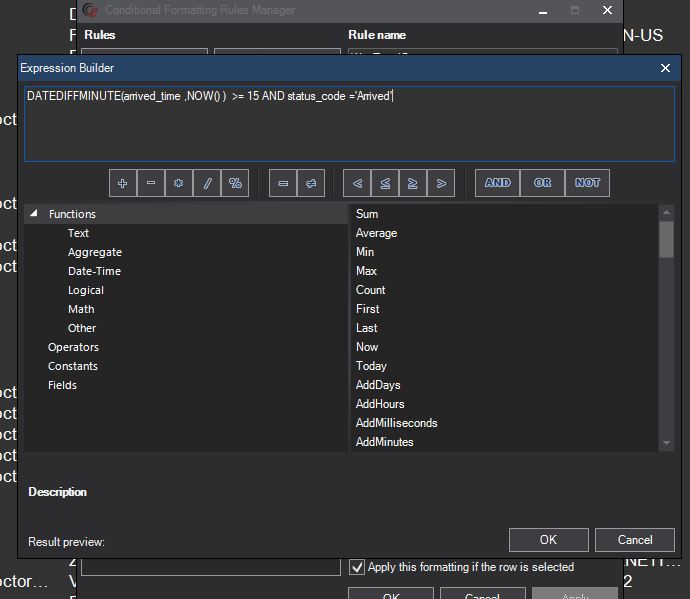Insert the plus operator
The height and width of the screenshot is (599, 690).
click(122, 183)
